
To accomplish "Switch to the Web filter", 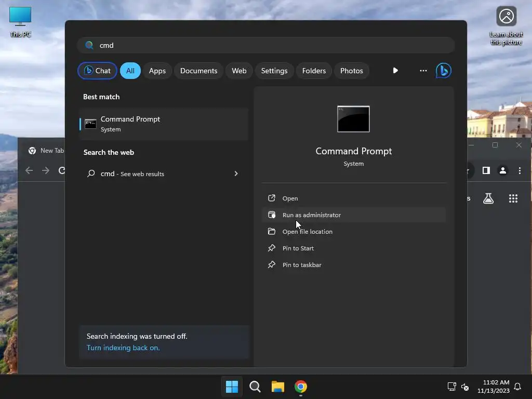I will [x=239, y=71].
